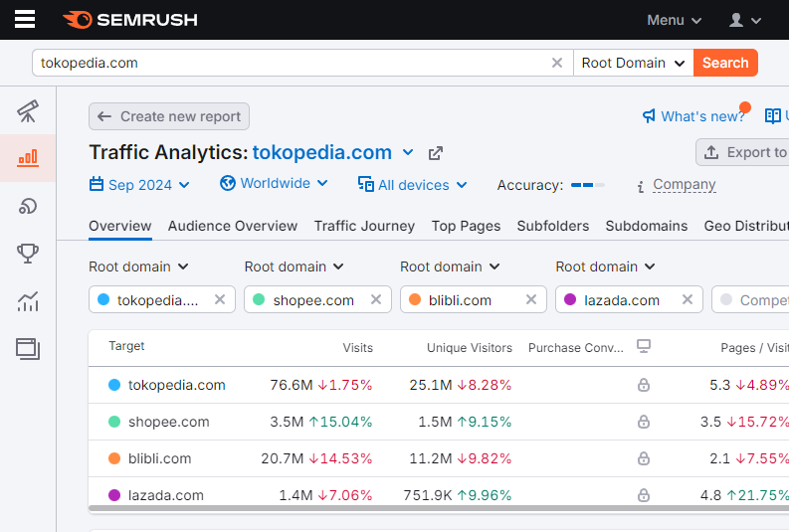Click the Visits column header
Viewport: 789px width, 532px height.
358,348
